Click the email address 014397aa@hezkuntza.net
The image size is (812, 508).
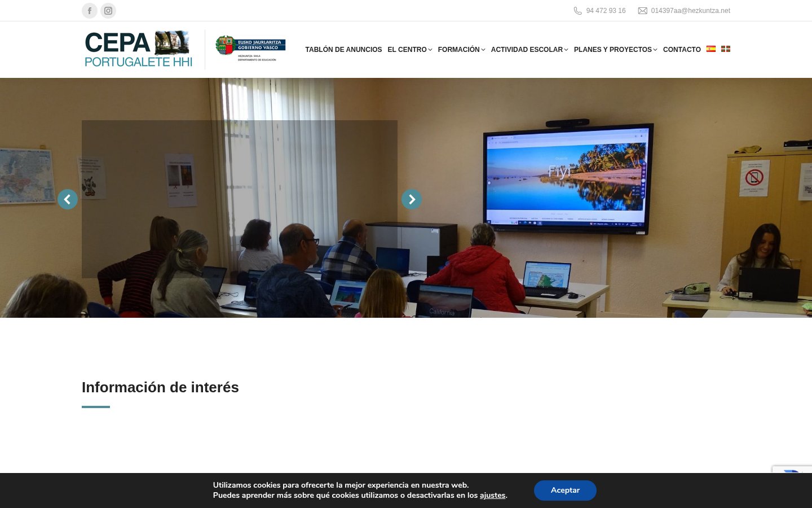click(690, 11)
